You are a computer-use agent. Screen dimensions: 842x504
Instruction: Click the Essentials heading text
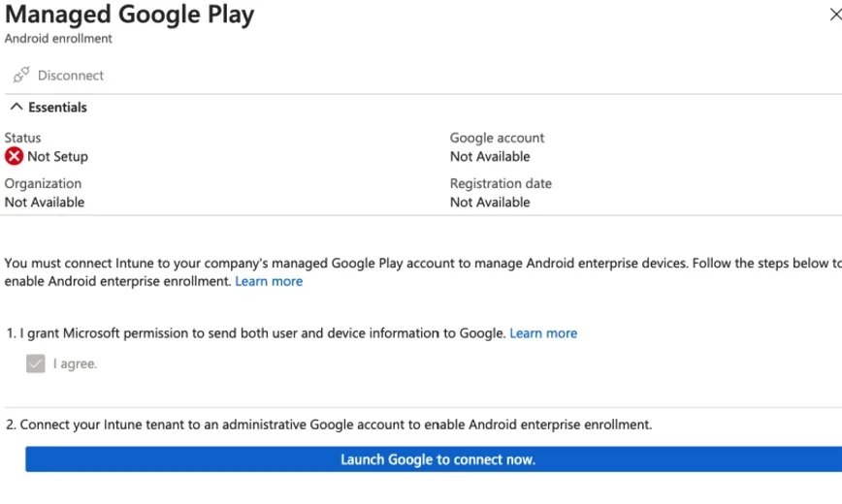point(57,108)
